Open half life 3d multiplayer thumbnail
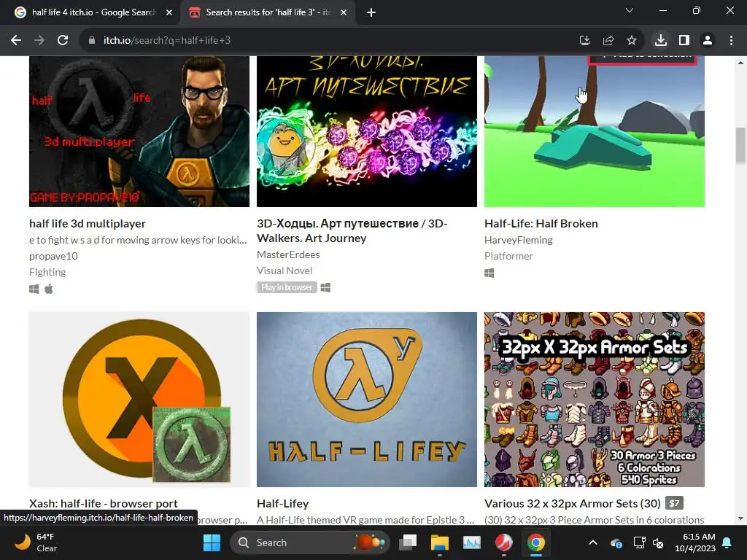The height and width of the screenshot is (560, 747). pos(139,131)
